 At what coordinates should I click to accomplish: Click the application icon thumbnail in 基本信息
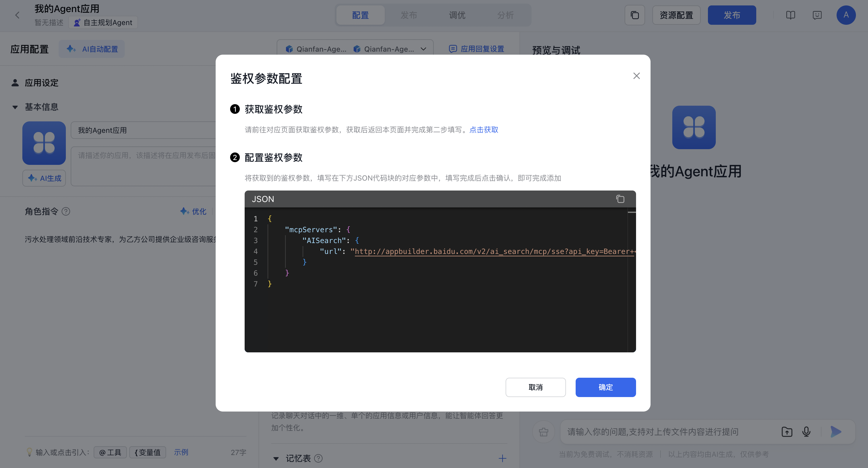[x=44, y=143]
